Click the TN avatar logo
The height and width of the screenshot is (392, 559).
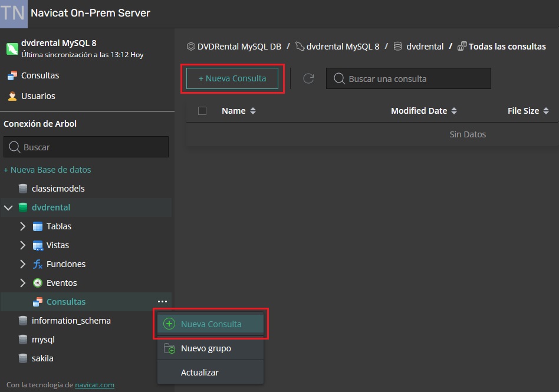point(14,14)
